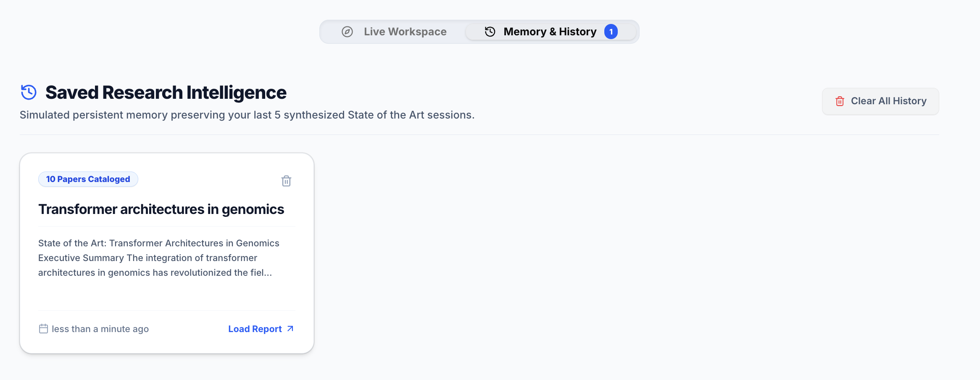Click the red trash icon in Clear button
The image size is (980, 380).
840,101
